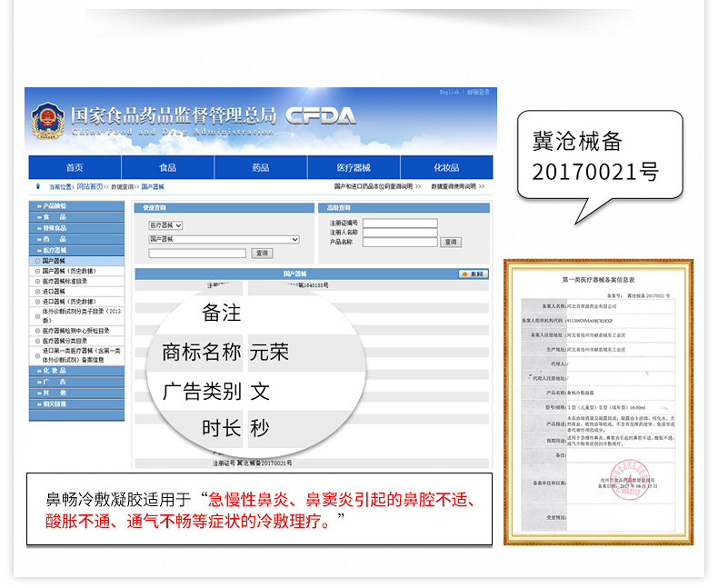This screenshot has width=718, height=588.
Task: Click the 广告类别 field label
Action: pyautogui.click(x=202, y=392)
